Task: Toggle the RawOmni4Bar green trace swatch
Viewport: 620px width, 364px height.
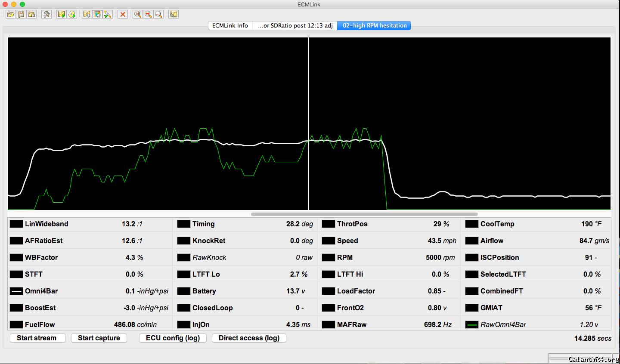Action: click(472, 325)
